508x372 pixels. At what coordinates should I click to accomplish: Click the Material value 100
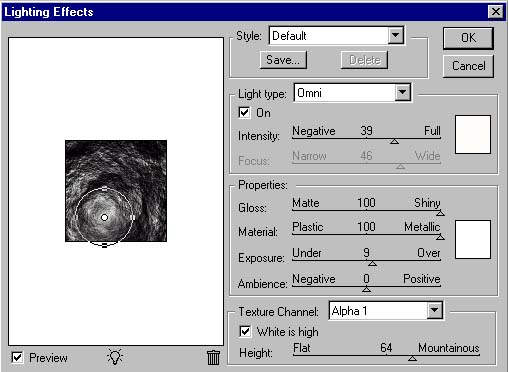click(366, 227)
